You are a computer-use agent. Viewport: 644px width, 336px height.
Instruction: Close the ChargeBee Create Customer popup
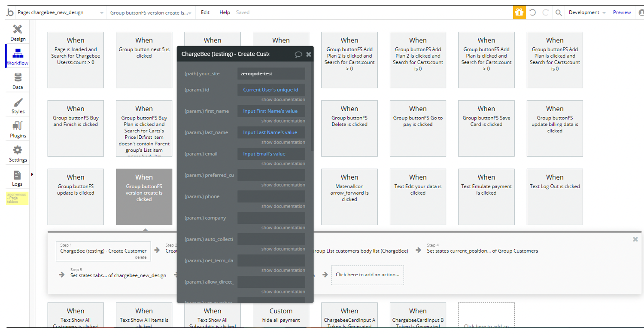click(x=308, y=55)
